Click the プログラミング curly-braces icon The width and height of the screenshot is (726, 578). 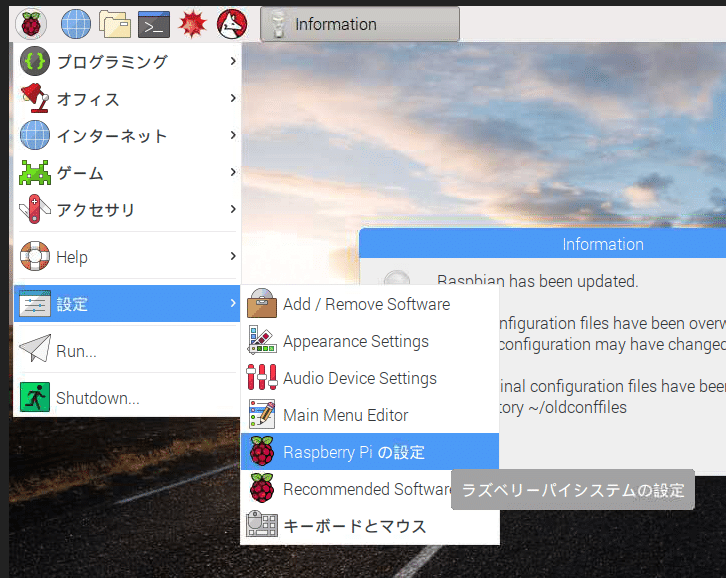pyautogui.click(x=35, y=61)
